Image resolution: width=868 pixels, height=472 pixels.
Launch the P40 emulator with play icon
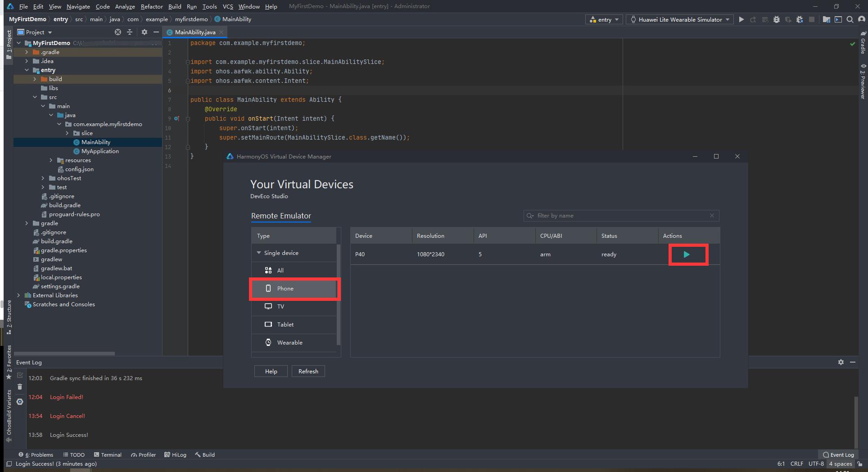687,254
